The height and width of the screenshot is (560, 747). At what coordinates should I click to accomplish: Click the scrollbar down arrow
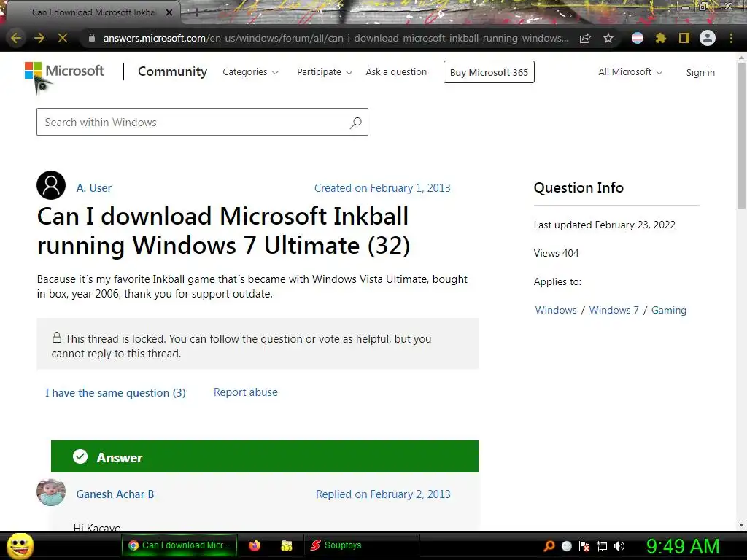tap(741, 525)
